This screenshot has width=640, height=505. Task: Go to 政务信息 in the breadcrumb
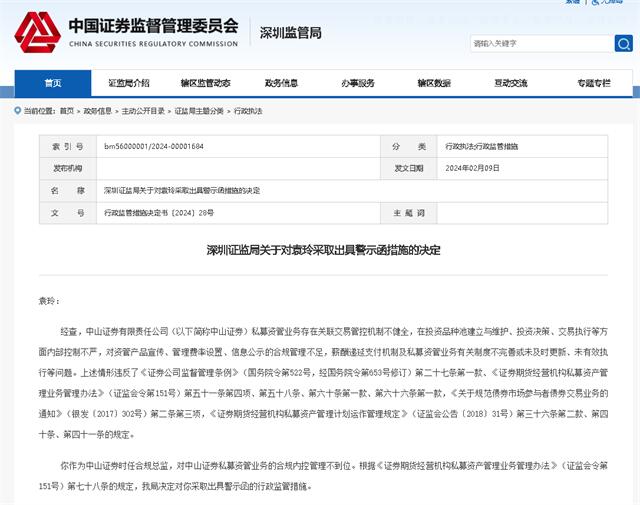[x=98, y=111]
